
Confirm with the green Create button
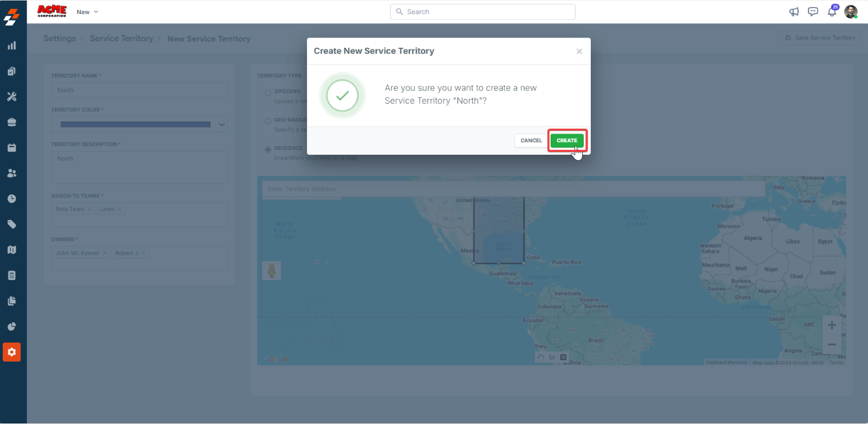567,141
